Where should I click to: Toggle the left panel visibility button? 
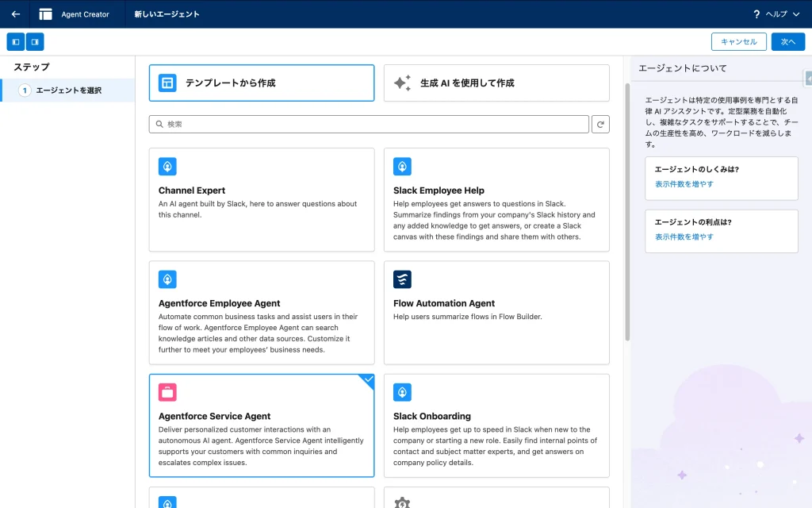pyautogui.click(x=16, y=42)
